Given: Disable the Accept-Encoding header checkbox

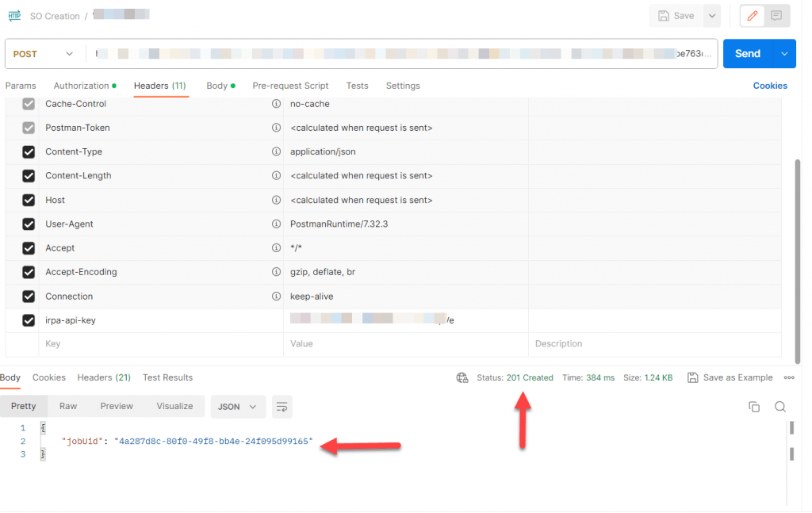Looking at the screenshot, I should (29, 272).
